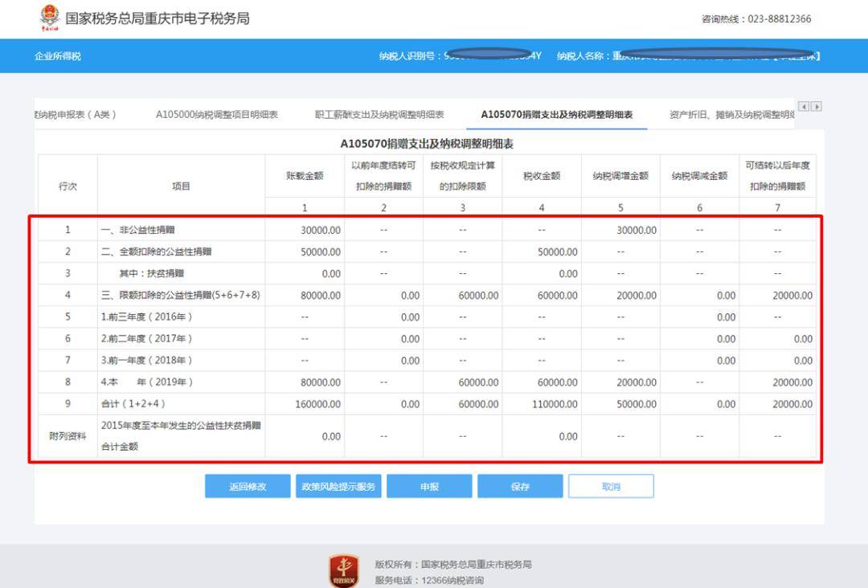The image size is (868, 588).
Task: Click the tax bureau emblem logo
Action: pos(50,18)
